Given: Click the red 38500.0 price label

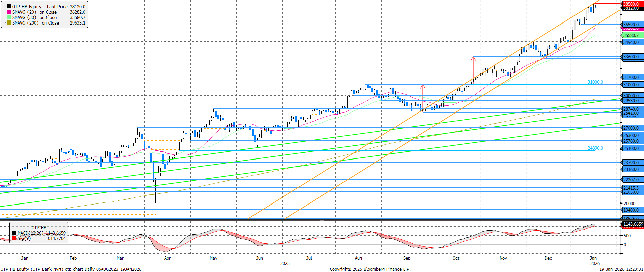Looking at the screenshot, I should pos(632,4).
